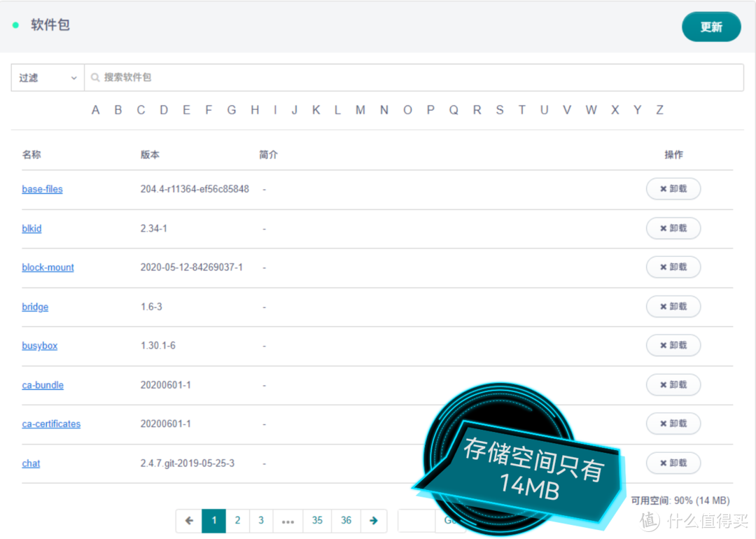Filter packages by letter U
This screenshot has height=539, width=756.
click(x=544, y=110)
